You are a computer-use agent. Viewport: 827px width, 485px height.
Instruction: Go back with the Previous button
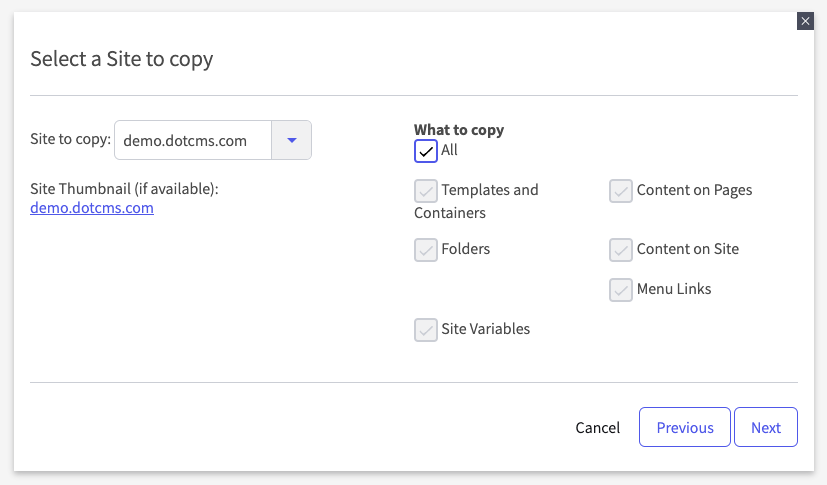(685, 427)
